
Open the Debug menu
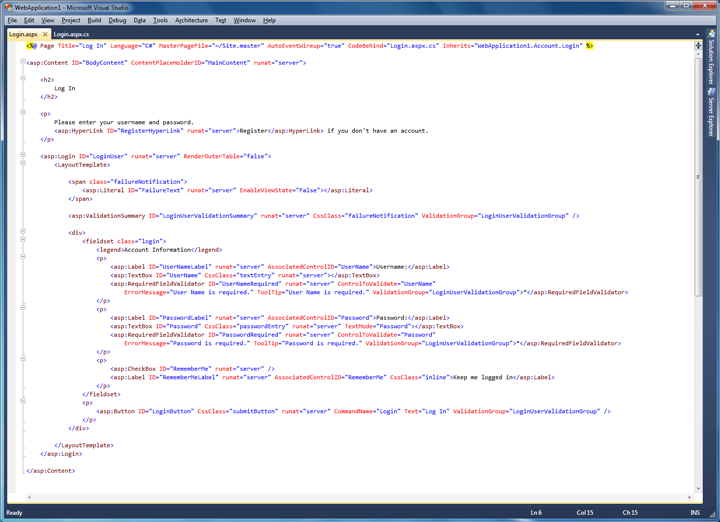click(x=117, y=20)
